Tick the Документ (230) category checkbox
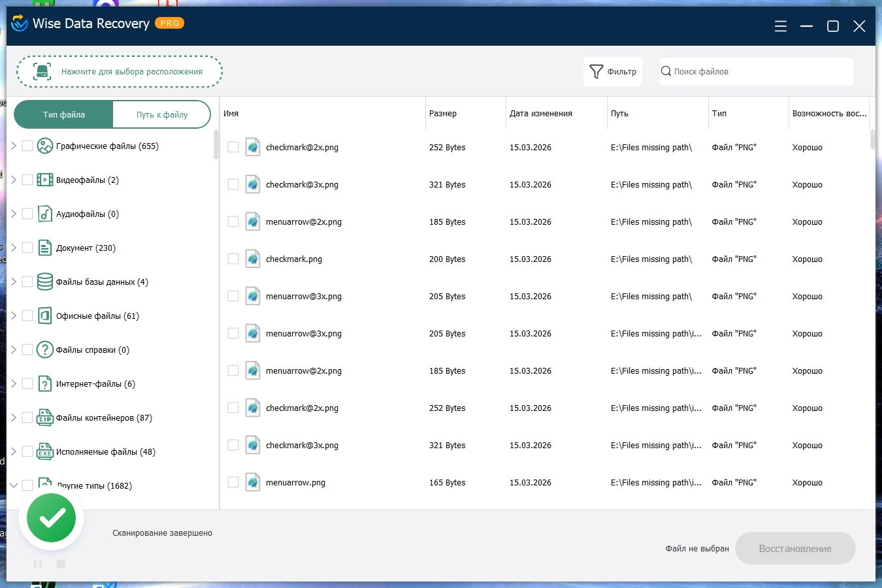 27,248
